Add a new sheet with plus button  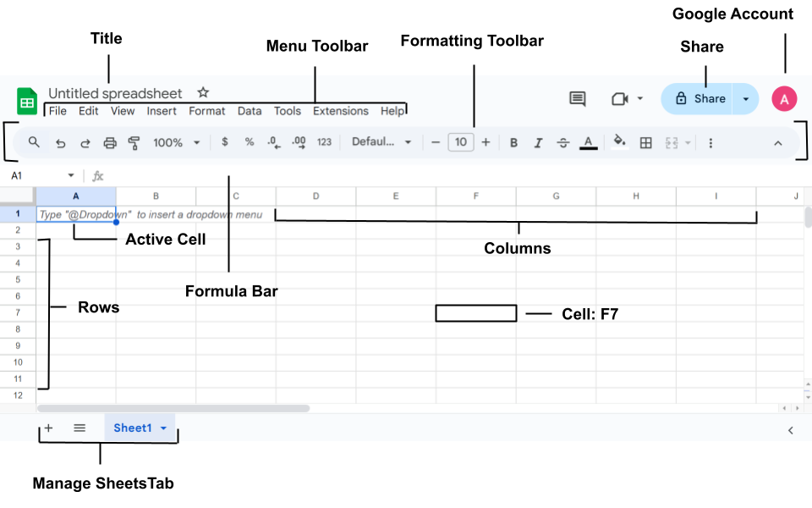point(48,428)
